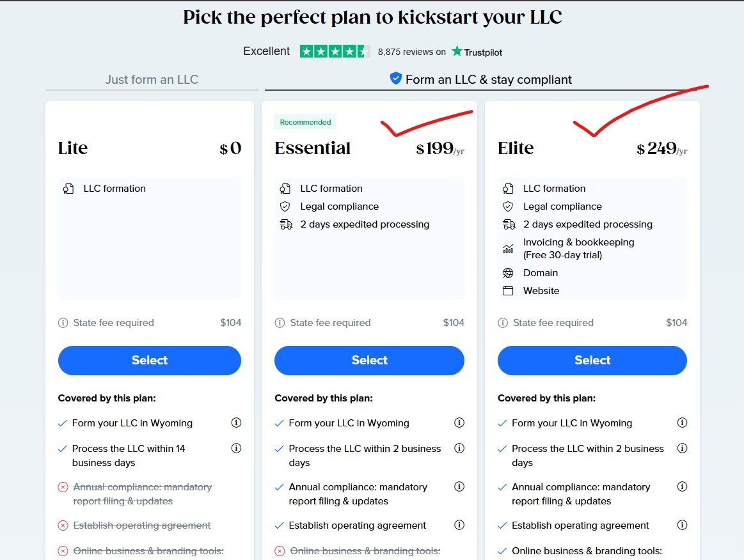
Task: Click info icon for Essential Annual compliance row
Action: (x=459, y=486)
